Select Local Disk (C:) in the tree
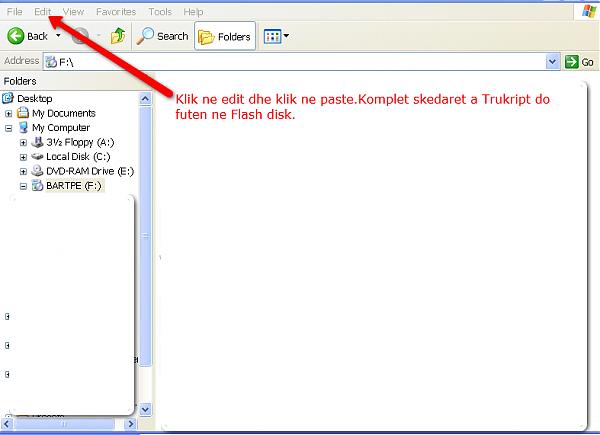600x435 pixels. pos(78,157)
